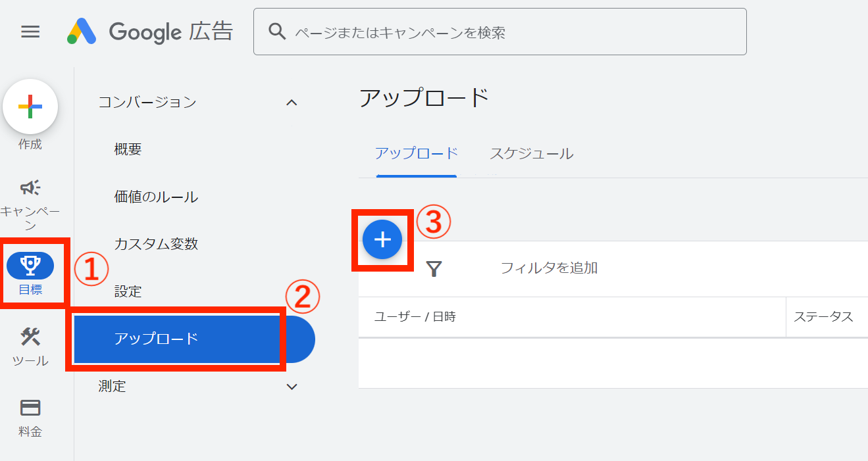Select the アップロード tab
868x461 pixels.
(x=416, y=153)
